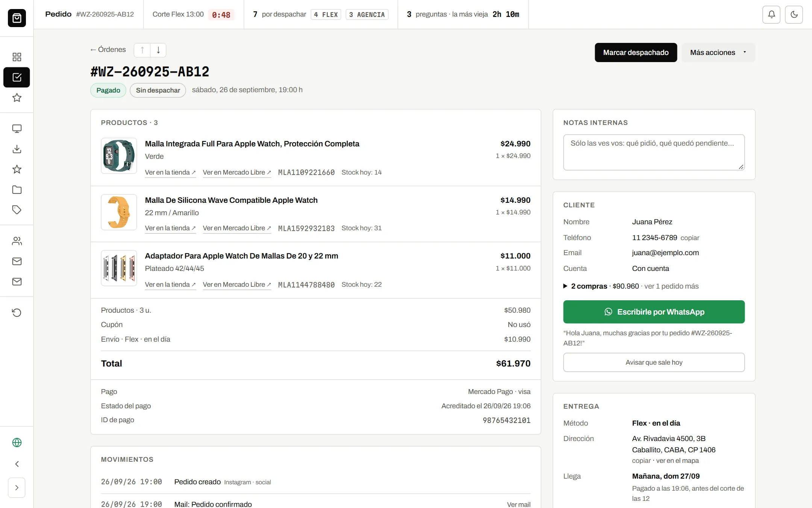Click into the Notas internas text area

click(x=654, y=152)
